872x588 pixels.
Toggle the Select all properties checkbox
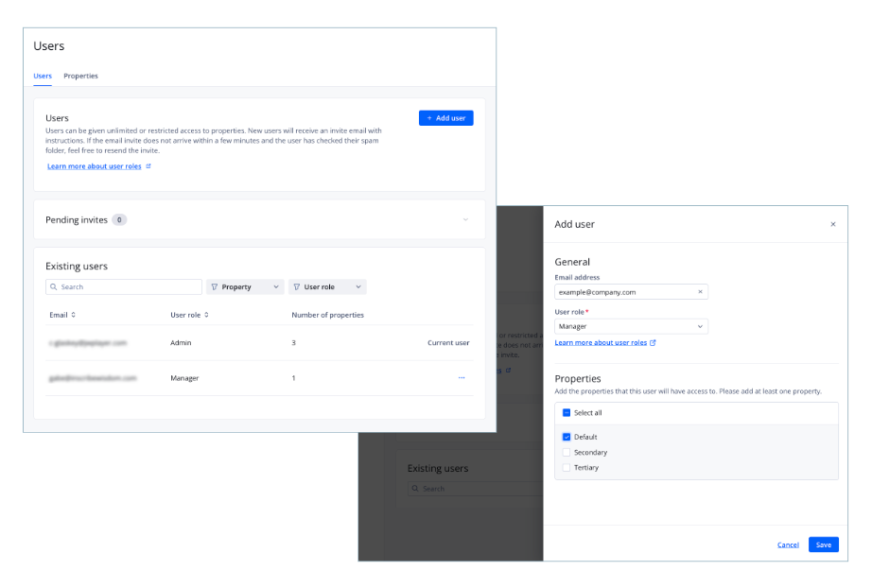(x=568, y=413)
